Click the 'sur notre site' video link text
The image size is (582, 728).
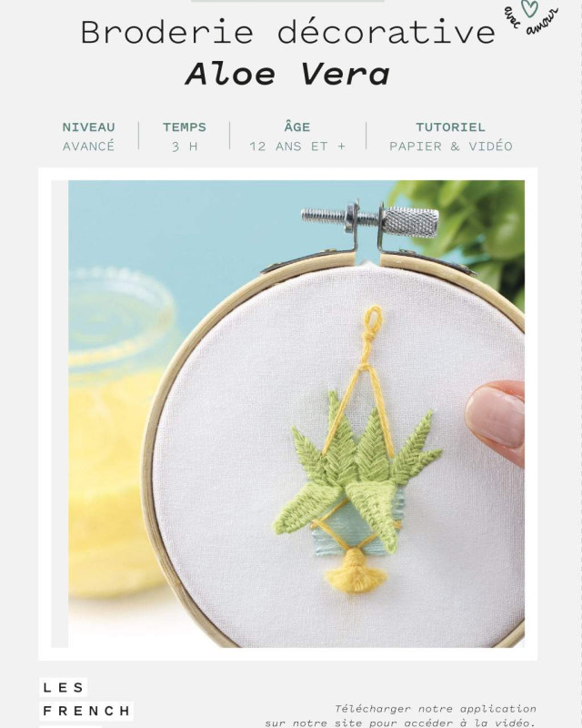click(314, 723)
